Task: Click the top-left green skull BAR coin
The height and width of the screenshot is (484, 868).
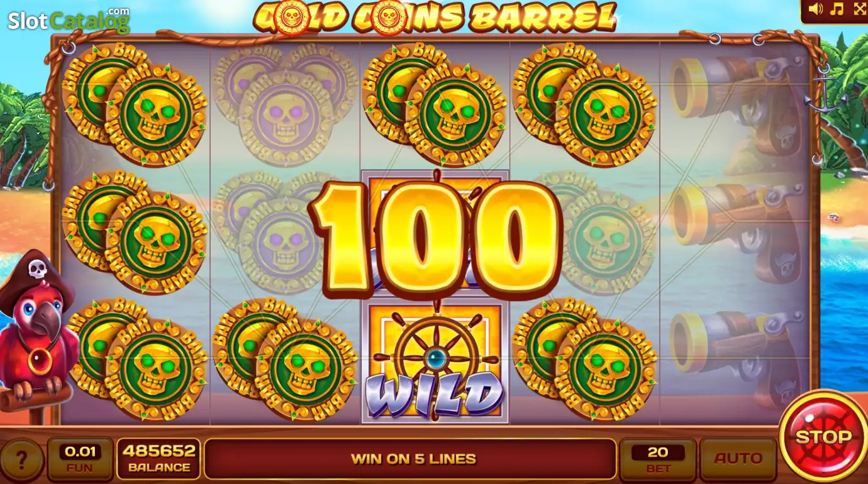Action: pyautogui.click(x=135, y=105)
